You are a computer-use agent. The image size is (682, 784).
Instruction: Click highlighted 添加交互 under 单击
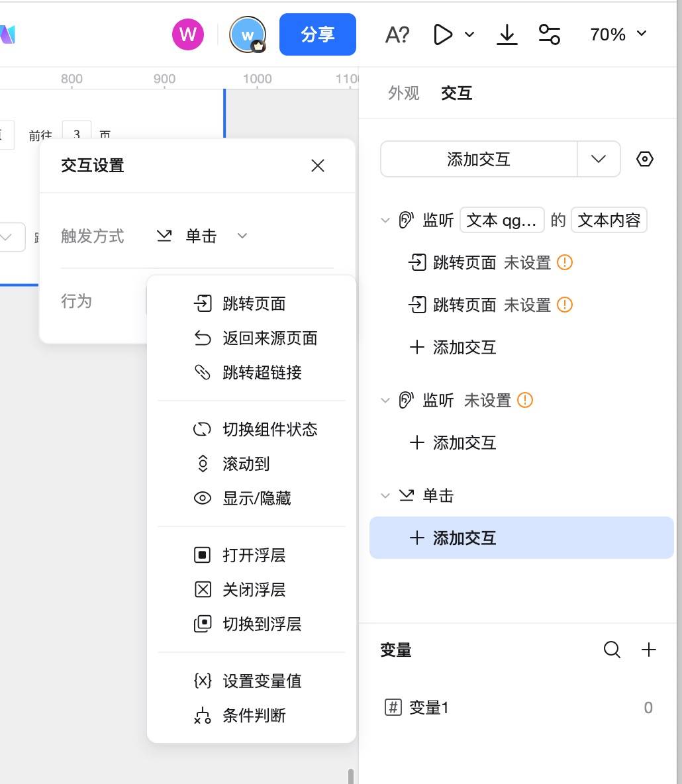522,538
